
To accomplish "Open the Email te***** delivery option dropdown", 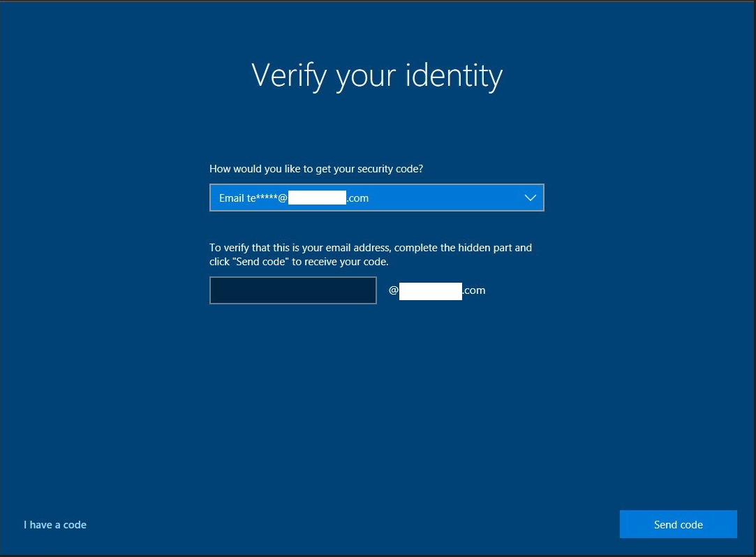I will (376, 198).
